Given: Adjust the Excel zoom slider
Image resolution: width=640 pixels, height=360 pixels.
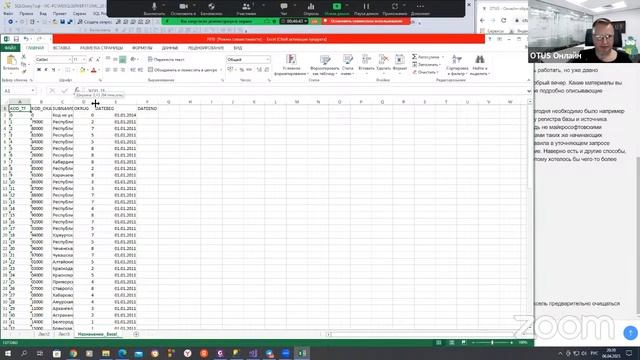Looking at the screenshot, I should [x=492, y=342].
